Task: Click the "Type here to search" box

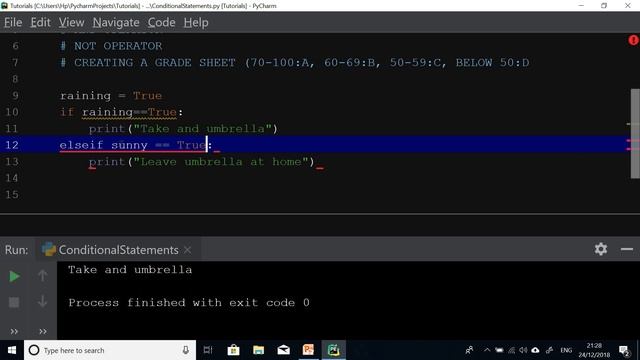Action: 110,350
